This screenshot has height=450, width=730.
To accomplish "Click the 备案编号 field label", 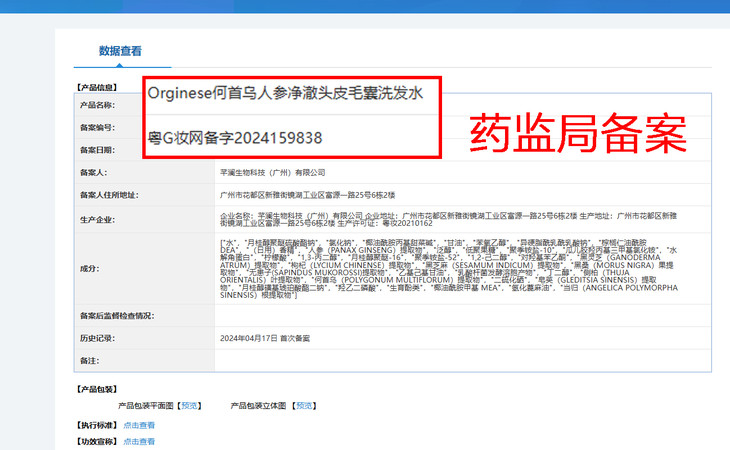I will (x=97, y=127).
